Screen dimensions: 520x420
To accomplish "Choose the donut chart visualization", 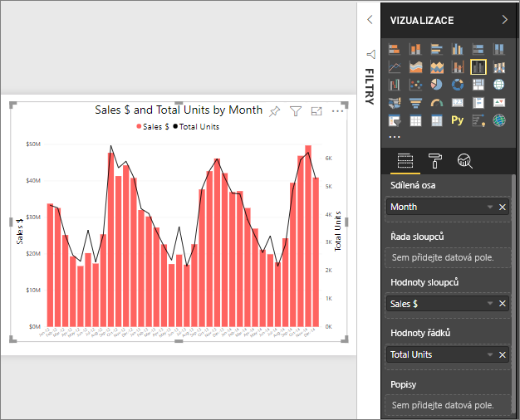I will coord(458,85).
